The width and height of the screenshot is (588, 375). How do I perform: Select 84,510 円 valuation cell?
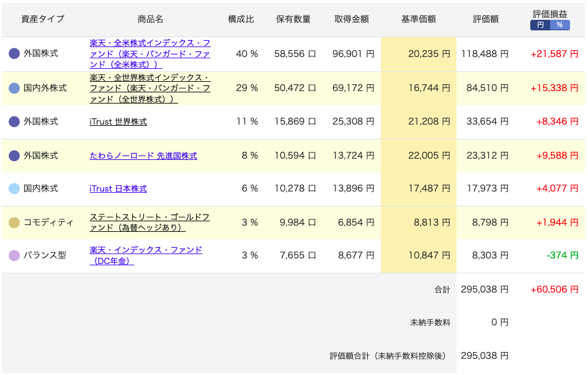488,88
